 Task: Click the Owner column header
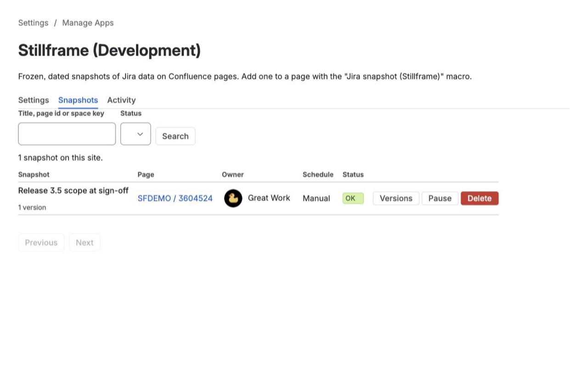point(233,174)
